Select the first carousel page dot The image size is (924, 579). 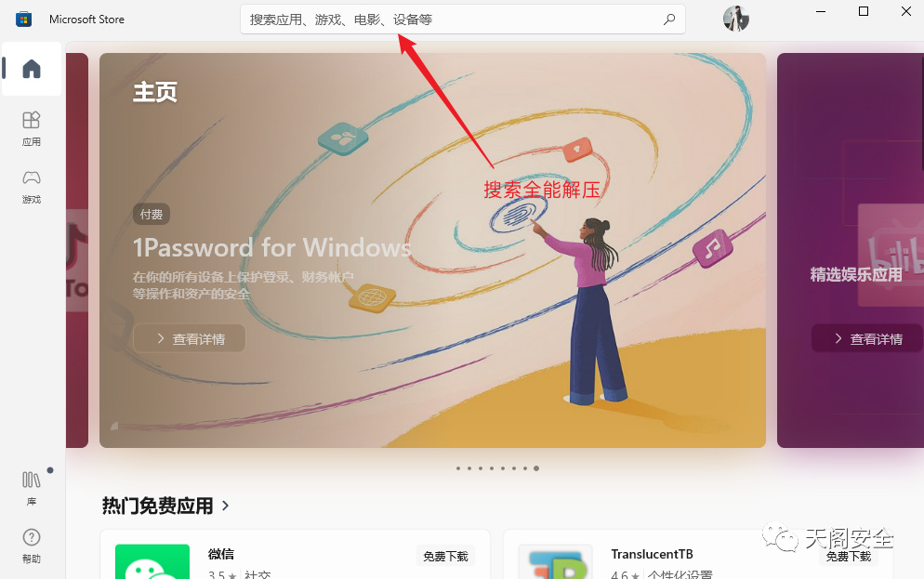458,468
